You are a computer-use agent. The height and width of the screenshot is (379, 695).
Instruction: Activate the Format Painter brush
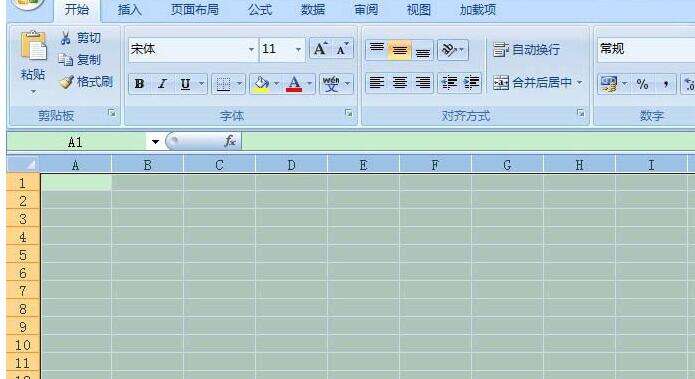coord(66,82)
